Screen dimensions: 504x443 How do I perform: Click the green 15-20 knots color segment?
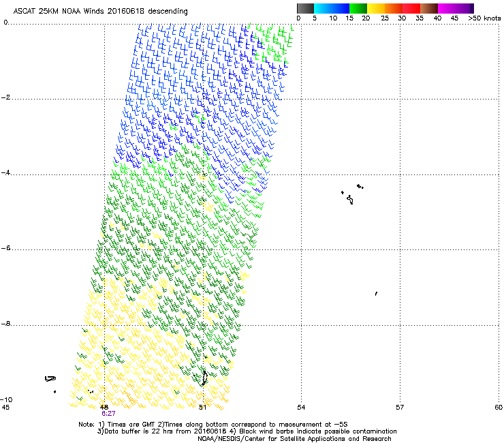click(x=358, y=8)
